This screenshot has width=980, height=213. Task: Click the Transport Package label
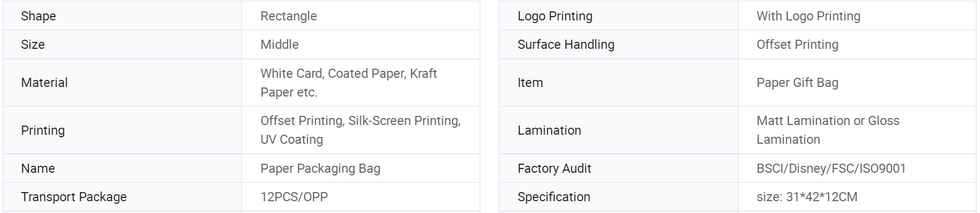[73, 197]
